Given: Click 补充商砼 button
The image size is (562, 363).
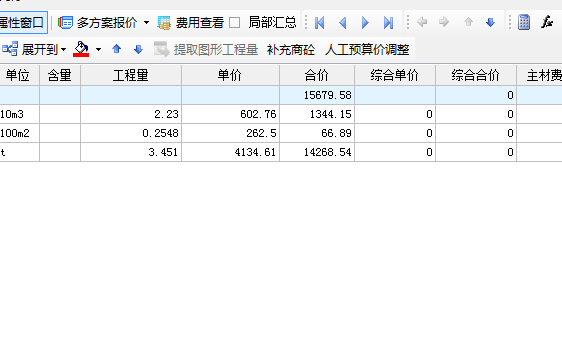Looking at the screenshot, I should tap(291, 49).
